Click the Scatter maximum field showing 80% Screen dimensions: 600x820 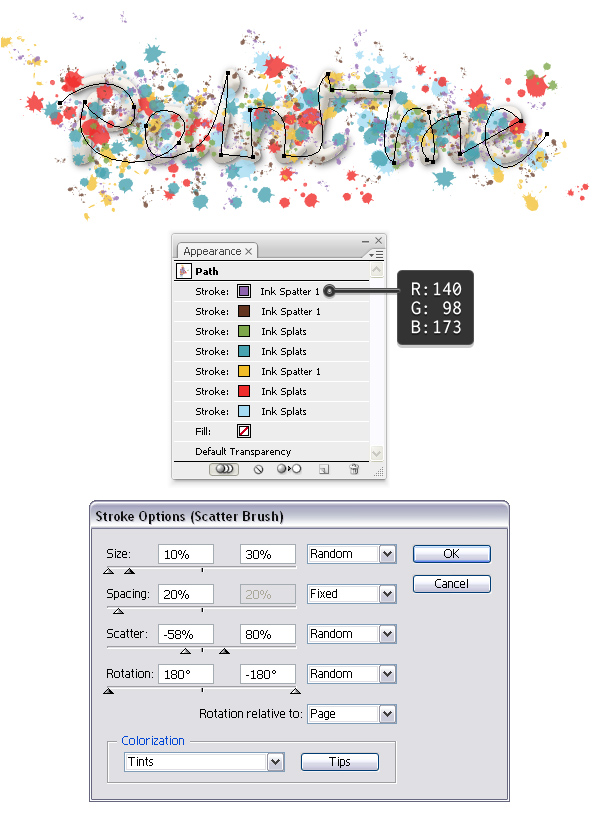click(268, 634)
